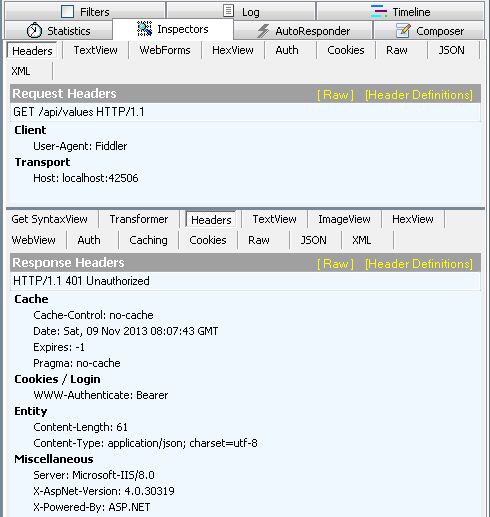Click the Client header group

[30, 130]
